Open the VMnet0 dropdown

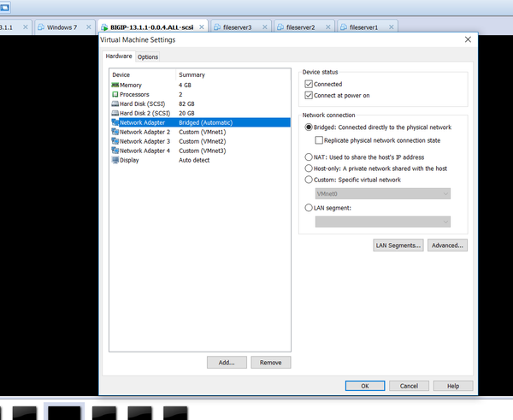[383, 194]
